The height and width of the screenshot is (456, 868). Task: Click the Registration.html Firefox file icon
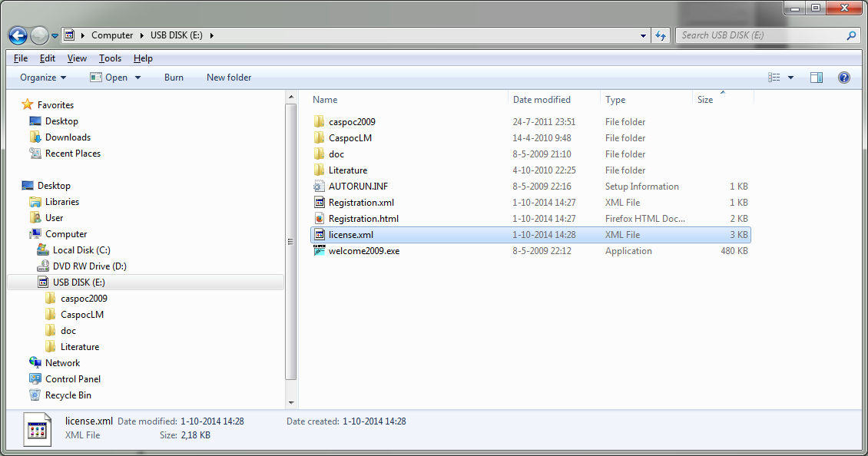coord(320,219)
